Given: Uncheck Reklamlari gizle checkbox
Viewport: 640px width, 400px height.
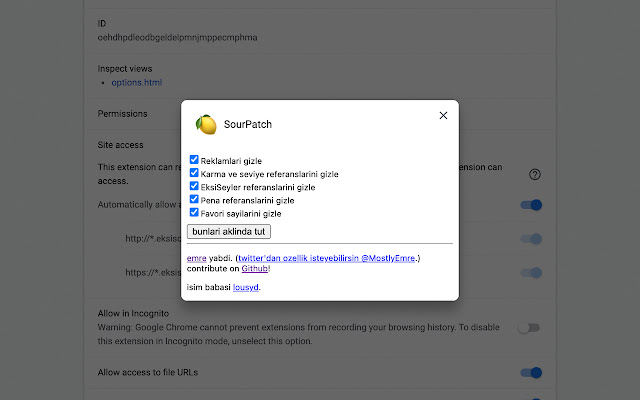Looking at the screenshot, I should pyautogui.click(x=194, y=160).
